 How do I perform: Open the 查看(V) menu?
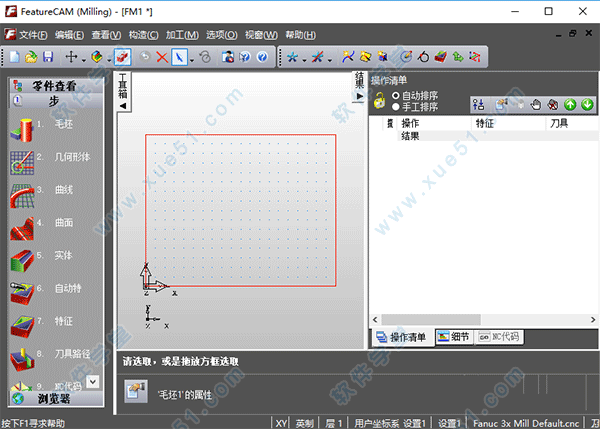click(106, 35)
